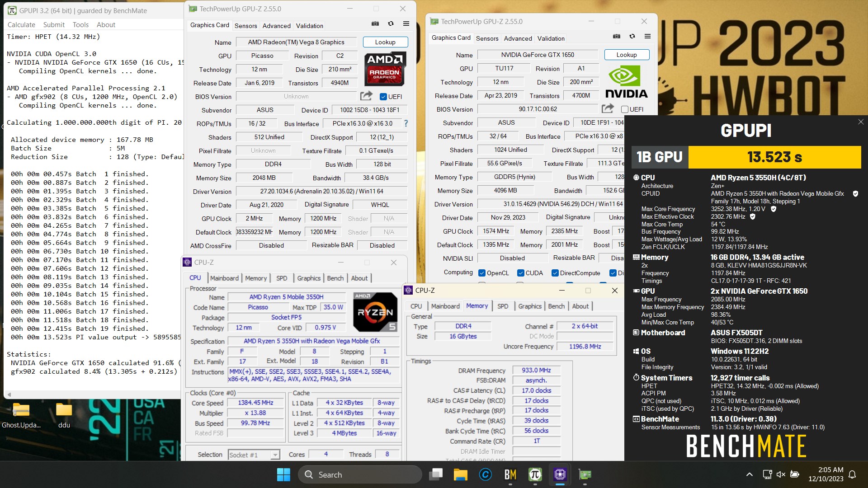
Task: Click left arrow of GPUPI horizontal scrollbar
Action: (x=9, y=394)
